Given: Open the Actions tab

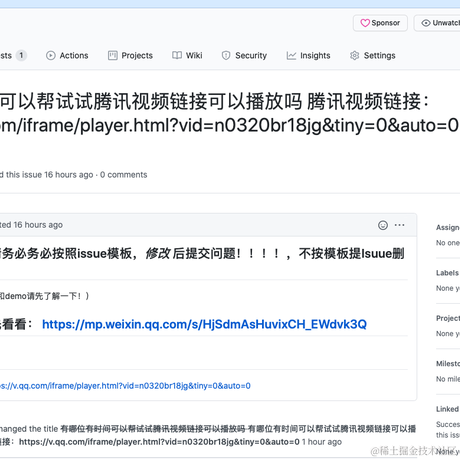Looking at the screenshot, I should pyautogui.click(x=67, y=55).
